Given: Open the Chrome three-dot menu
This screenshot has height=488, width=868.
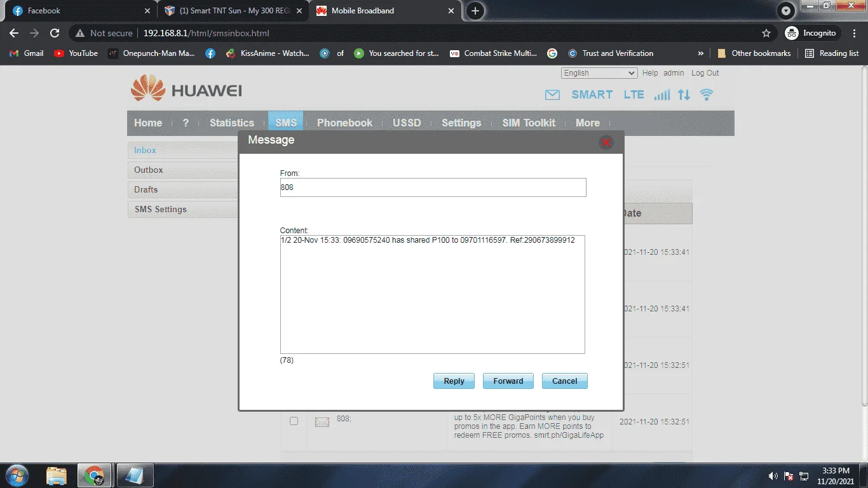Looking at the screenshot, I should click(855, 33).
